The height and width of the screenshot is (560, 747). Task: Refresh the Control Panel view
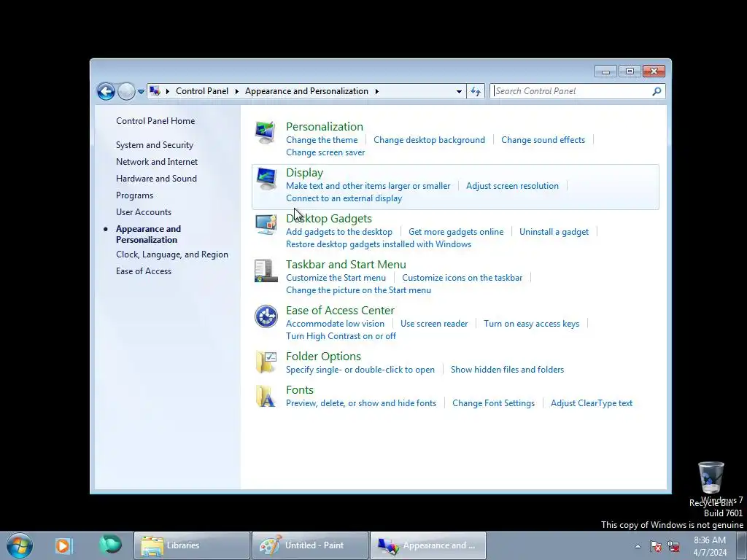[x=476, y=91]
